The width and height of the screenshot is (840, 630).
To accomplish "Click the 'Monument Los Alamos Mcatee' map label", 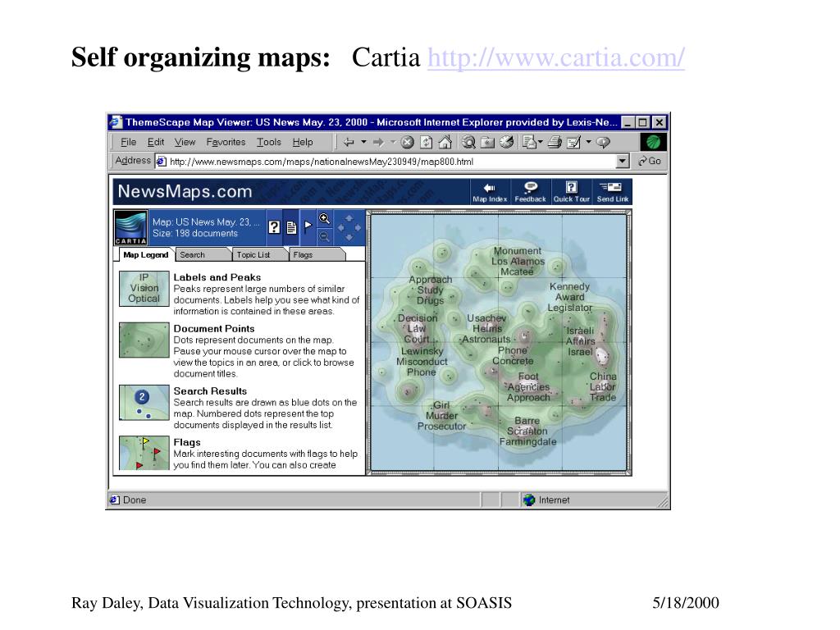I will (x=518, y=262).
